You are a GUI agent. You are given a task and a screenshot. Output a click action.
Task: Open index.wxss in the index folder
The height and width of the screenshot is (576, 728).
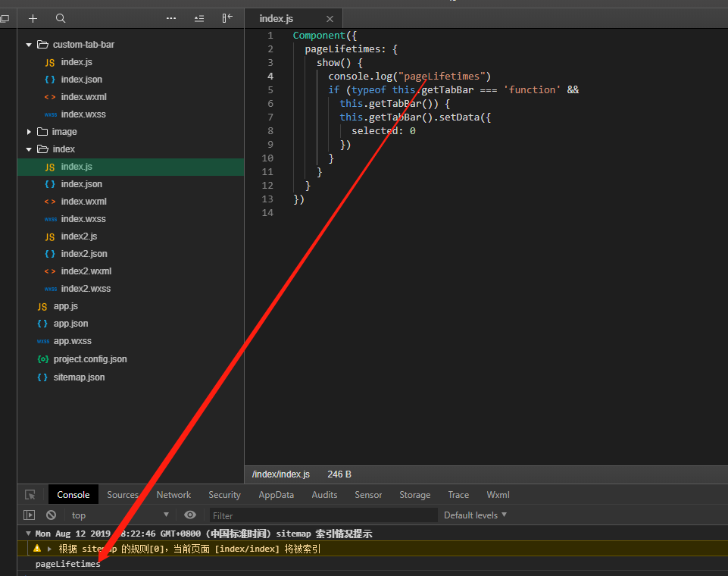click(x=83, y=219)
